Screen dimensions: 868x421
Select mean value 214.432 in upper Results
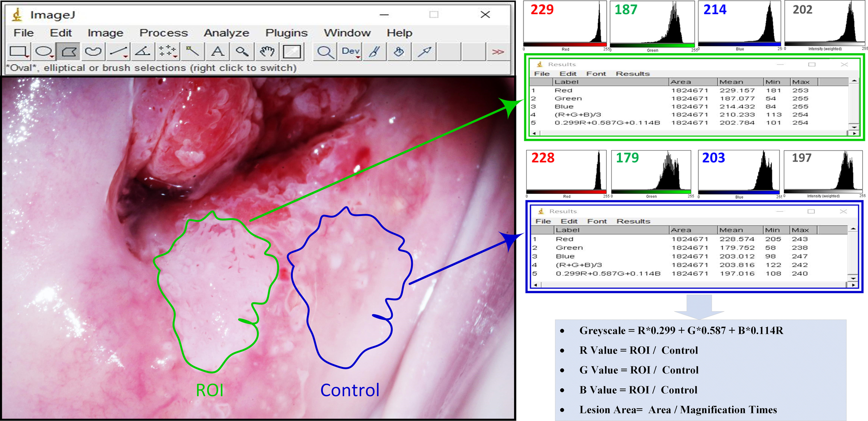pos(737,107)
